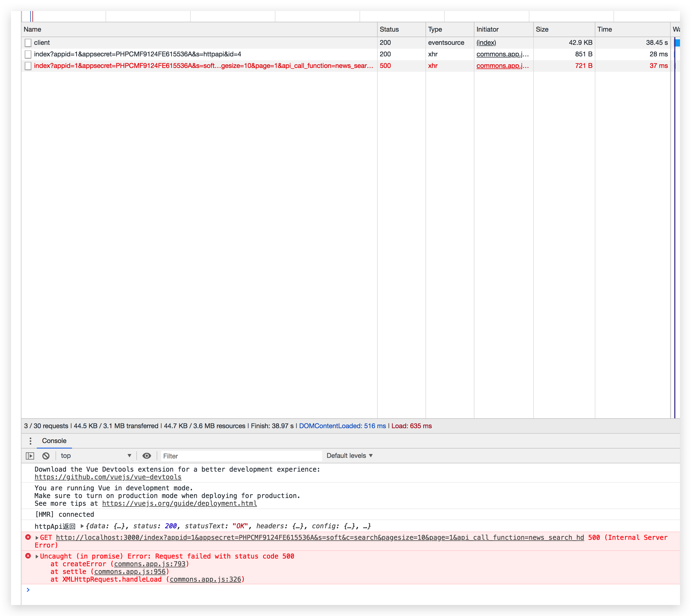
Task: Open commons.app.js:326 source link
Action: click(205, 580)
